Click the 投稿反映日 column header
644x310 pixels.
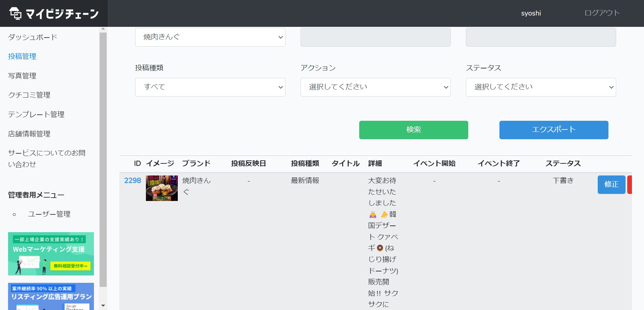248,163
